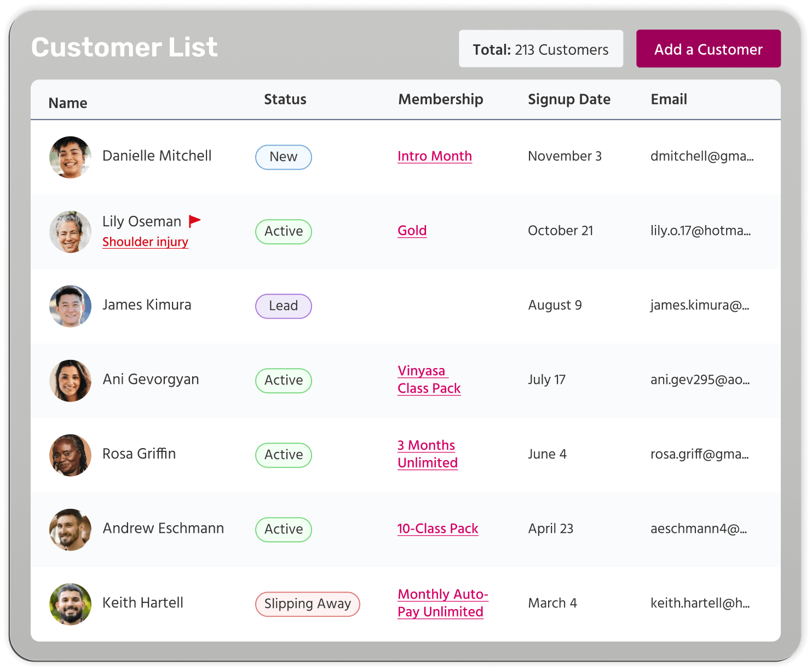Open Andrew Eschmann's profile photo
The width and height of the screenshot is (812, 671).
[x=70, y=530]
